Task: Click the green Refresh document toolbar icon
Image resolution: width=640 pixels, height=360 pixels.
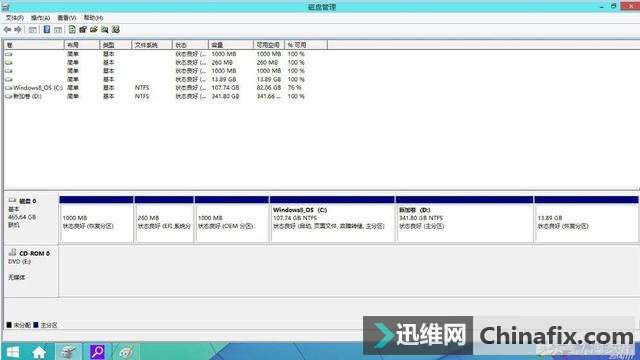Action: pyautogui.click(x=72, y=29)
